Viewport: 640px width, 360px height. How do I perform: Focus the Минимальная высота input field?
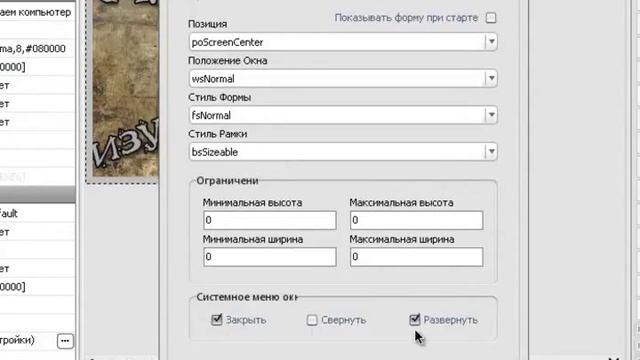270,220
